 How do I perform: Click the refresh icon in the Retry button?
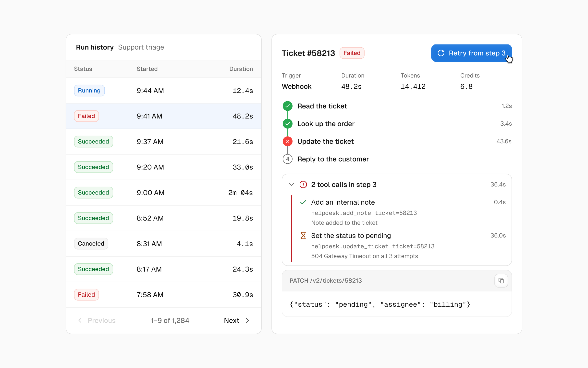point(441,53)
